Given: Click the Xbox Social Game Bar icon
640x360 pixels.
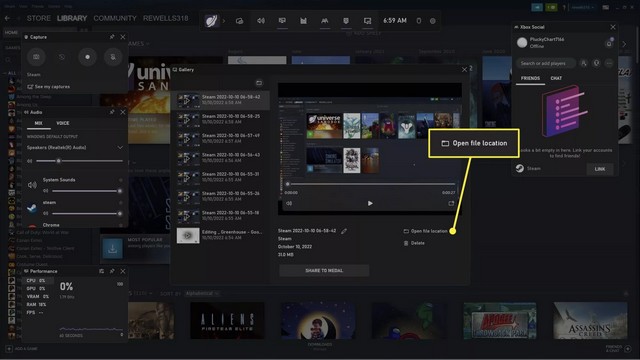Looking at the screenshot, I should tap(324, 21).
